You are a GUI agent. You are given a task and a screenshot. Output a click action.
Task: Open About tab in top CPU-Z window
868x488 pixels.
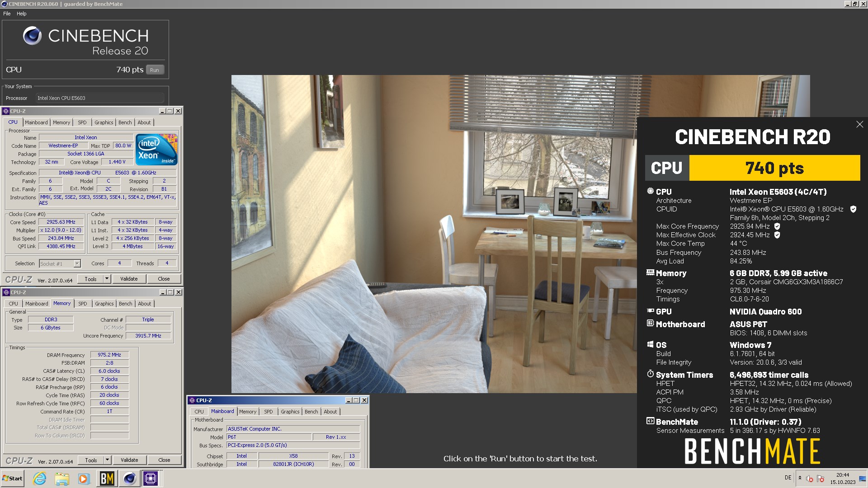coord(144,122)
